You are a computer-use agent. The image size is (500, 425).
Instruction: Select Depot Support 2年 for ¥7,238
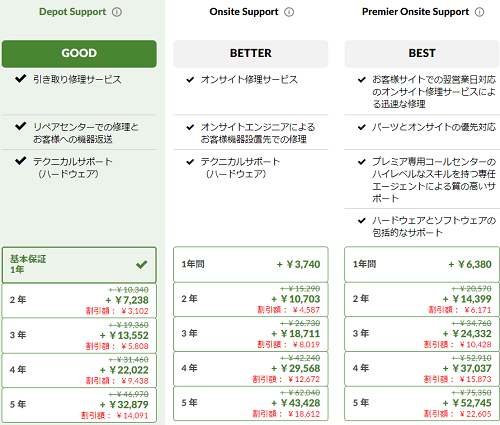tap(79, 300)
